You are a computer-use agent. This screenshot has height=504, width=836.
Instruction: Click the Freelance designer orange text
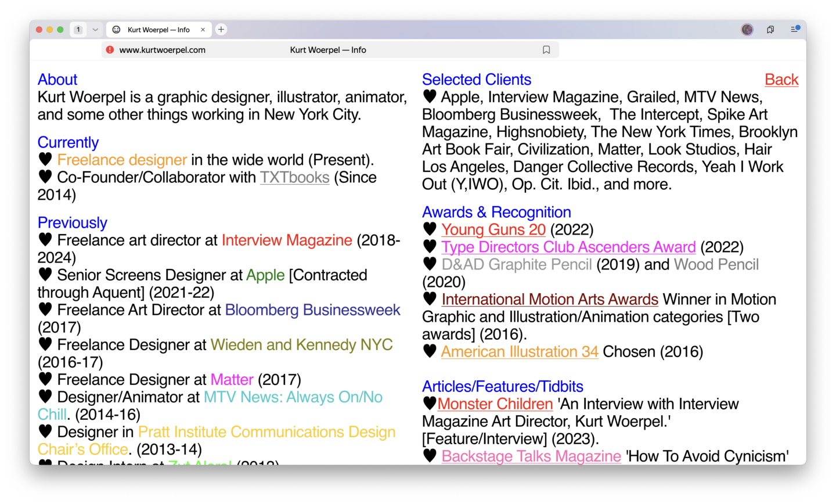[122, 160]
